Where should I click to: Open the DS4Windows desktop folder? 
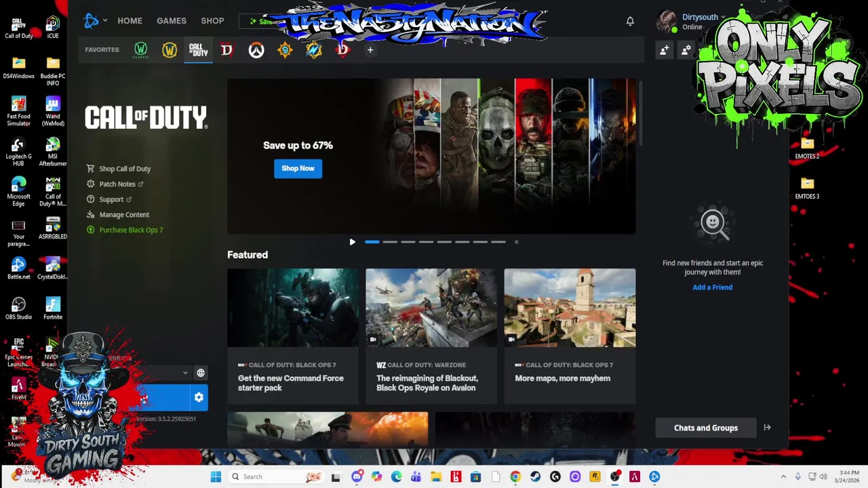point(19,68)
